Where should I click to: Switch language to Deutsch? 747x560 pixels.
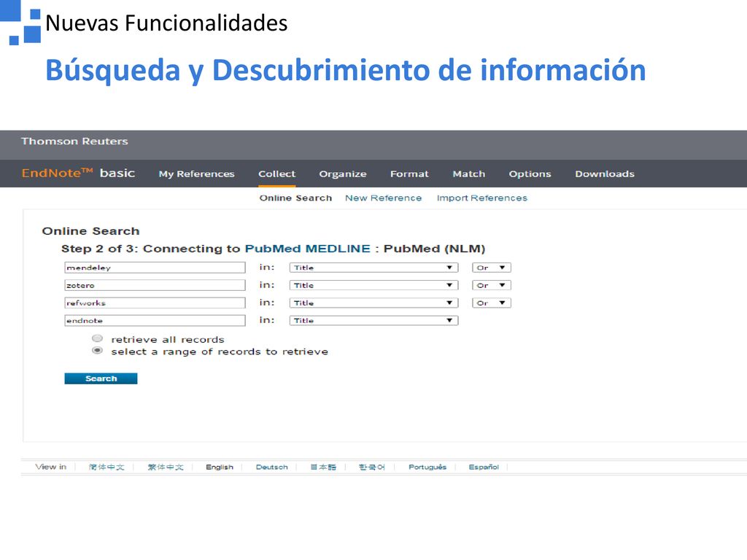coord(271,467)
